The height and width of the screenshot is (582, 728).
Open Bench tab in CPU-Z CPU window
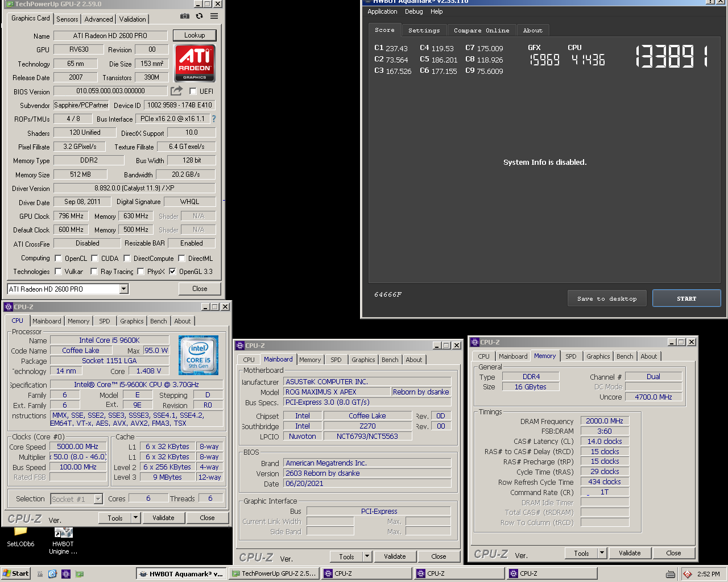(x=158, y=321)
